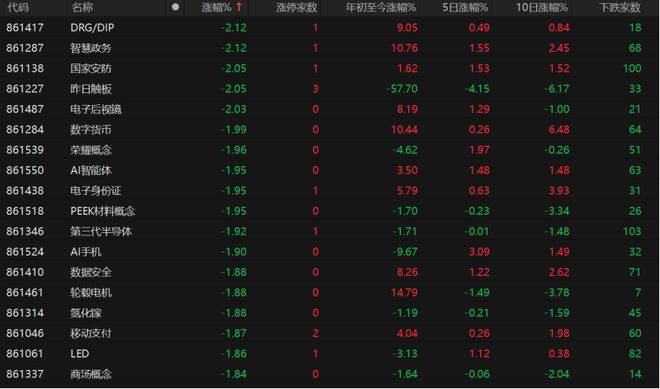Click code 861550

click(x=25, y=170)
